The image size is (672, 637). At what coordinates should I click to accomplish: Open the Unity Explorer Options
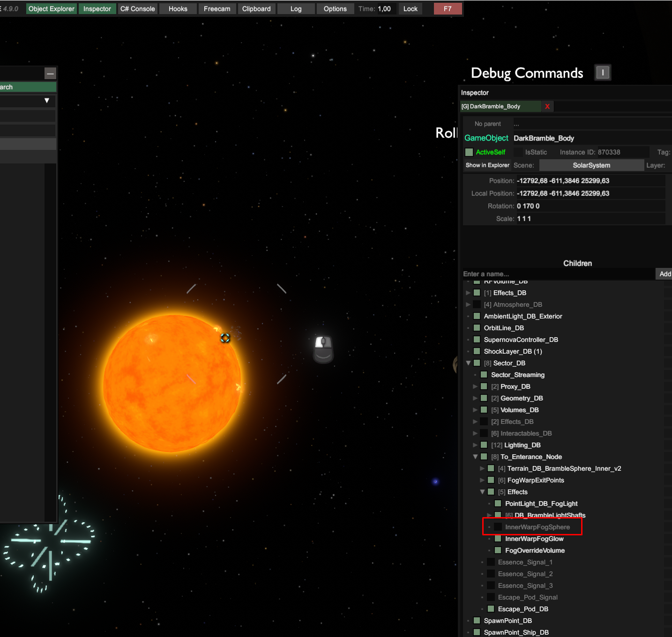pos(335,8)
